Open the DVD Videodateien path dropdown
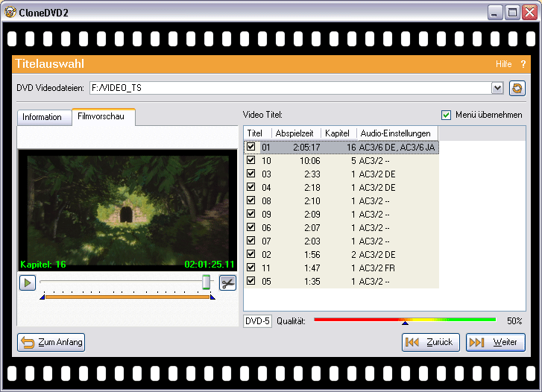Image resolution: width=542 pixels, height=392 pixels. pyautogui.click(x=497, y=88)
